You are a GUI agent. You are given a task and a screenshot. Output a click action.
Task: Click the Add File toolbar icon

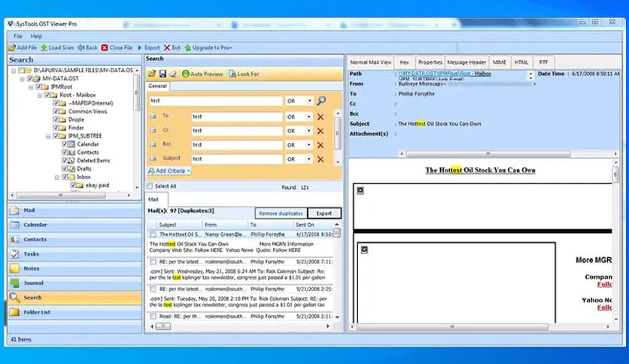tap(12, 47)
